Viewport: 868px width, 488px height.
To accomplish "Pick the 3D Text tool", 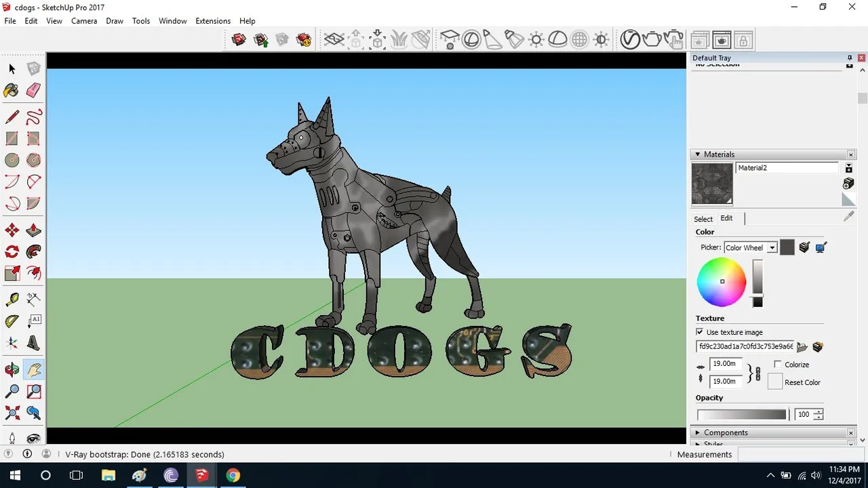I will [33, 343].
